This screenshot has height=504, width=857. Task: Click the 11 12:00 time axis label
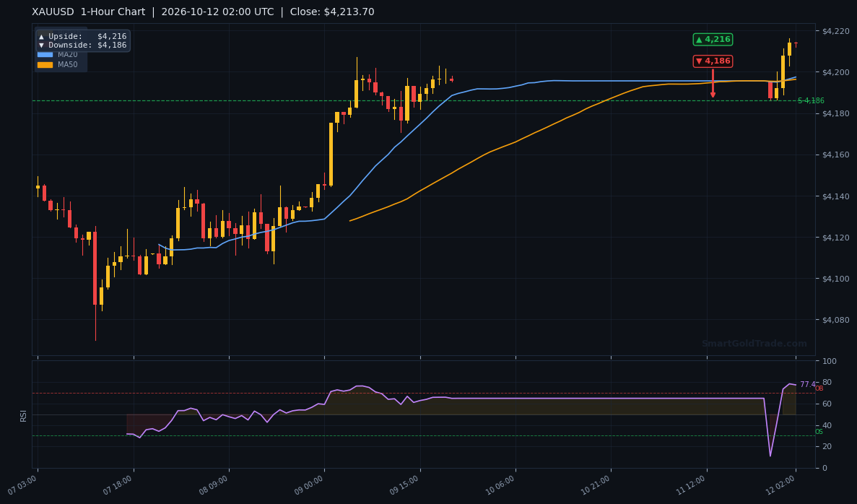[x=692, y=485]
